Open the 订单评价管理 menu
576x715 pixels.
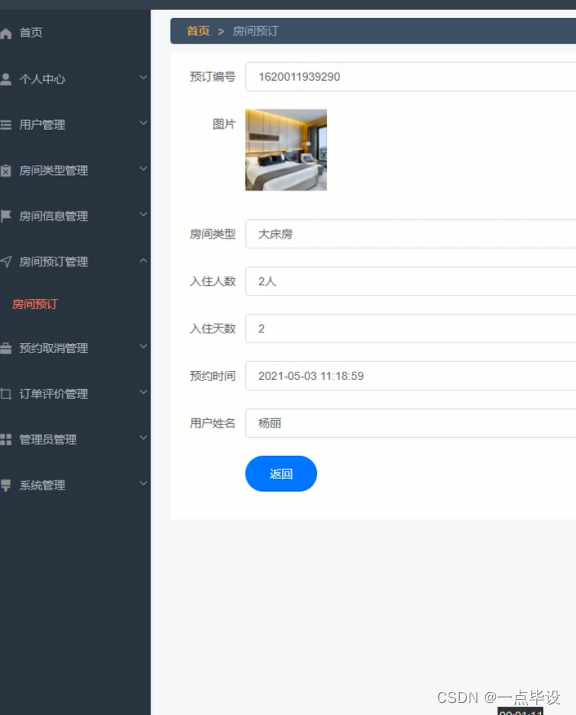pyautogui.click(x=75, y=394)
